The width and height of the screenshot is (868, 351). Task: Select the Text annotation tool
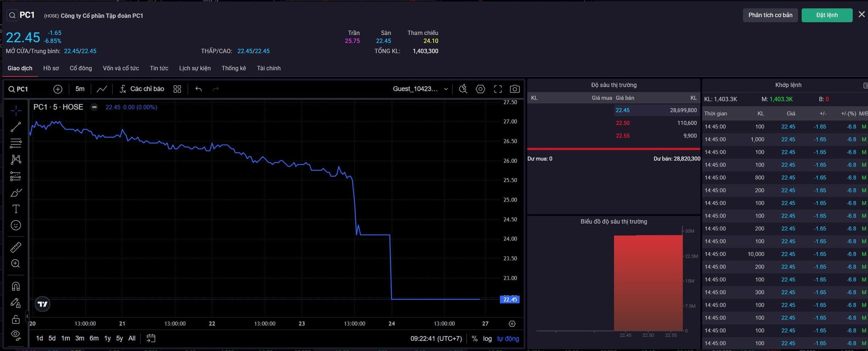(x=16, y=209)
